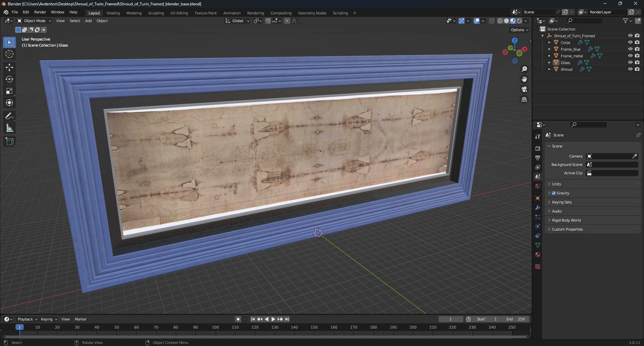Image resolution: width=644 pixels, height=346 pixels.
Task: Hide the Frame_blue object in viewport
Action: coord(630,49)
